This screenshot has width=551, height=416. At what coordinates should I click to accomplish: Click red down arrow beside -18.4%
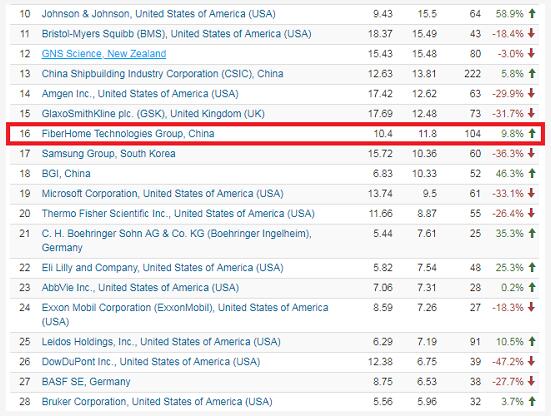pos(532,33)
